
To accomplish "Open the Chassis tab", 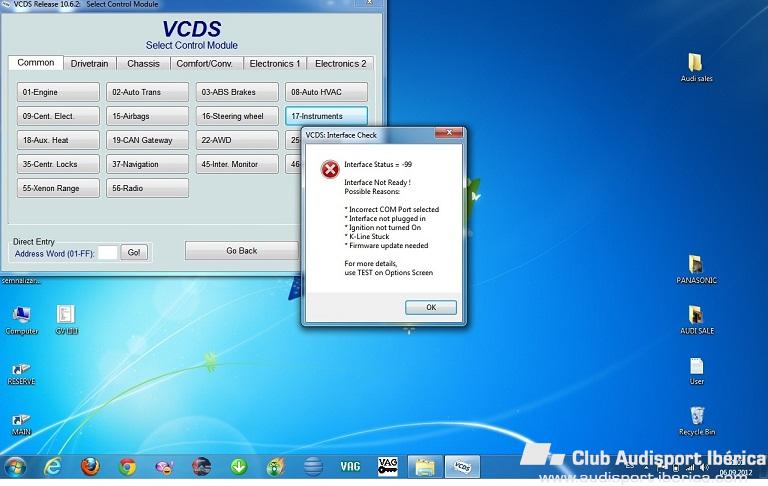I will (x=143, y=64).
